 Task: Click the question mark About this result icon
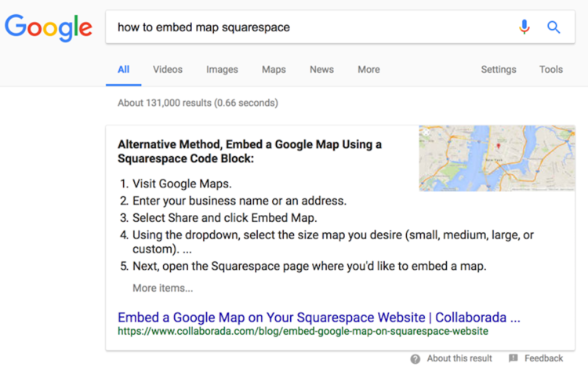coord(415,359)
